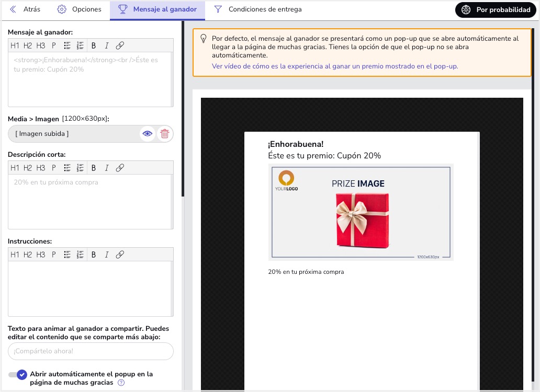Preview uploaded image with eye icon
540x392 pixels.
pos(148,134)
